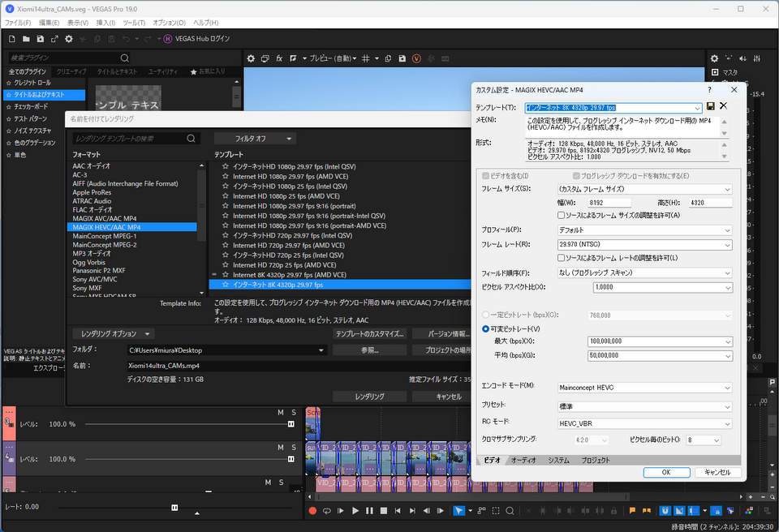
Task: Click the レンダリング button
Action: pos(369,397)
